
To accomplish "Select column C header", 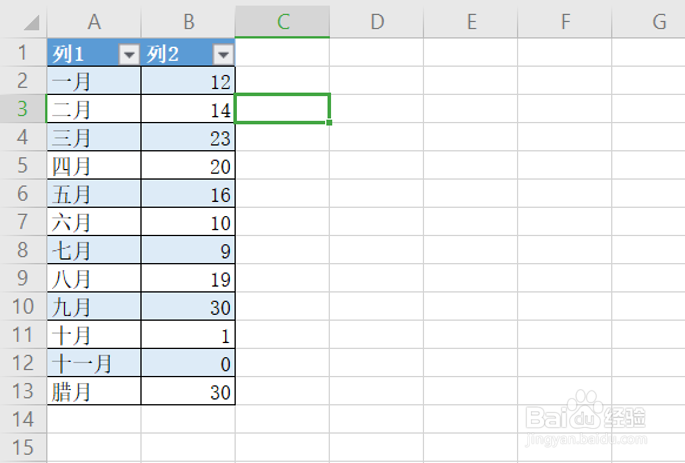I will [283, 22].
